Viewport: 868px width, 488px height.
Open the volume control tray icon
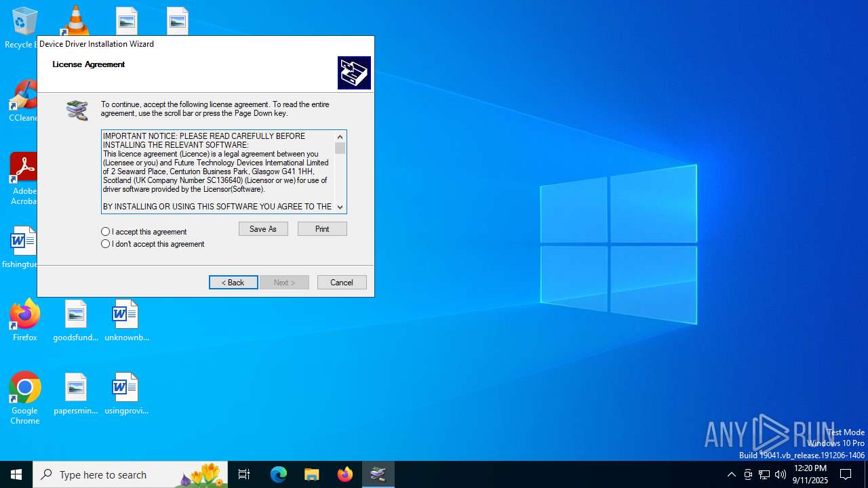781,474
